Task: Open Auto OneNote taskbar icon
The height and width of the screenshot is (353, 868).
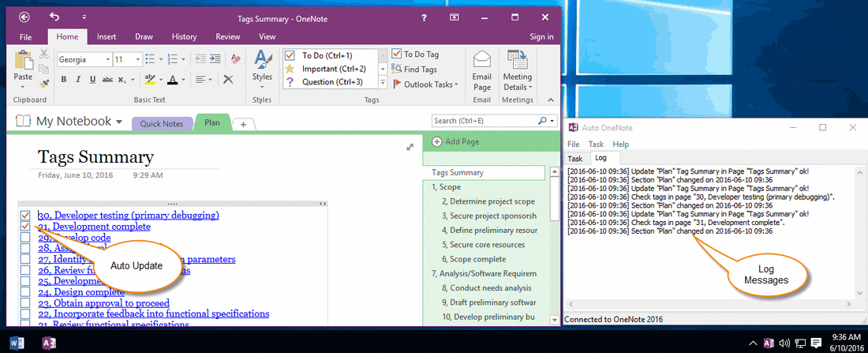Action: tap(49, 343)
